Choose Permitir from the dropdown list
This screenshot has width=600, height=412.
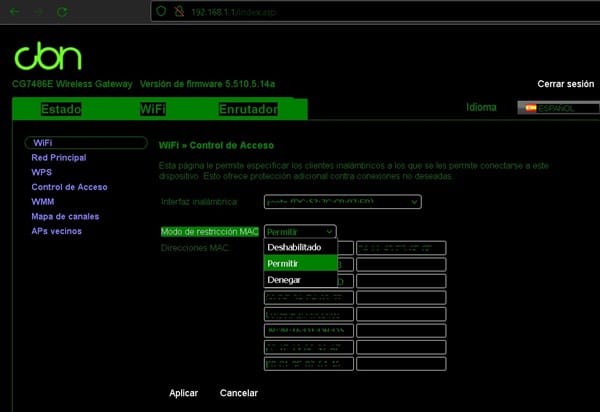point(300,264)
